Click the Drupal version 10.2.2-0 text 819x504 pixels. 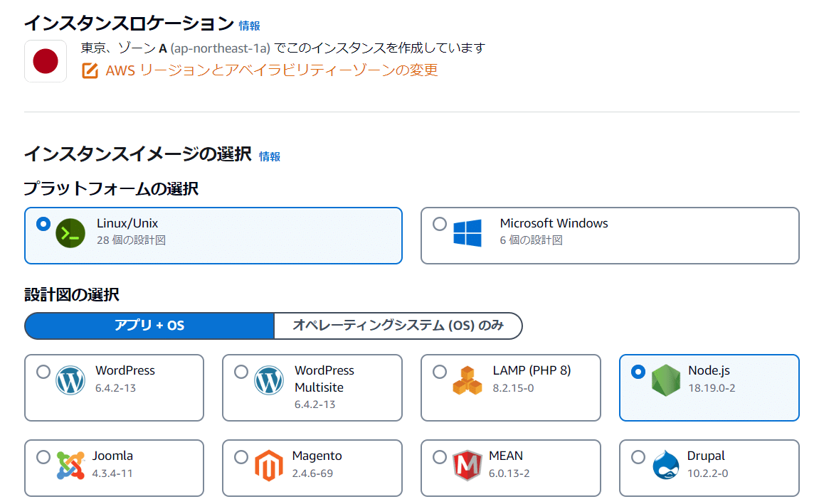coord(708,473)
